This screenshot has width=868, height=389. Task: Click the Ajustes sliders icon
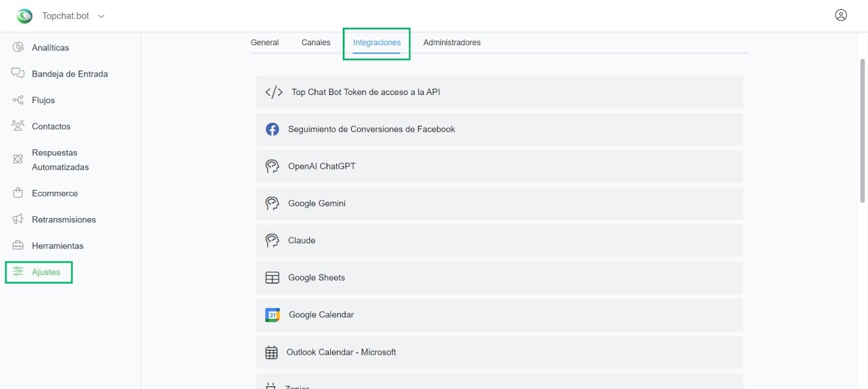[x=18, y=272]
